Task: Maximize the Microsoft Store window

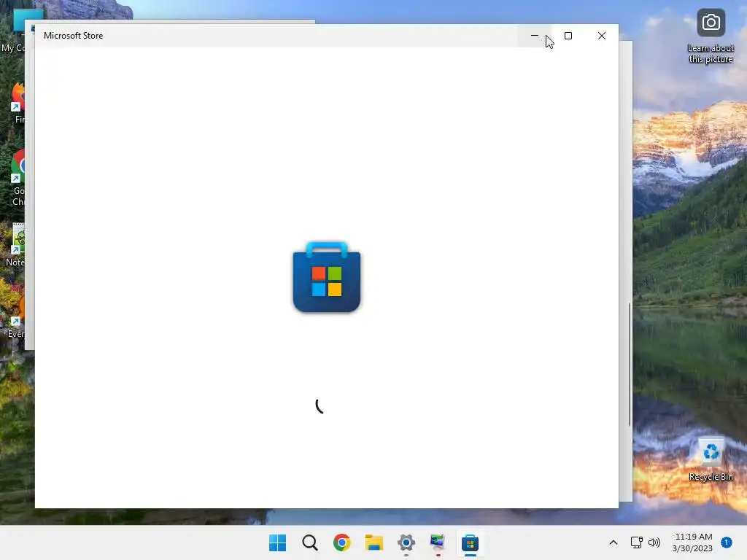Action: click(568, 36)
